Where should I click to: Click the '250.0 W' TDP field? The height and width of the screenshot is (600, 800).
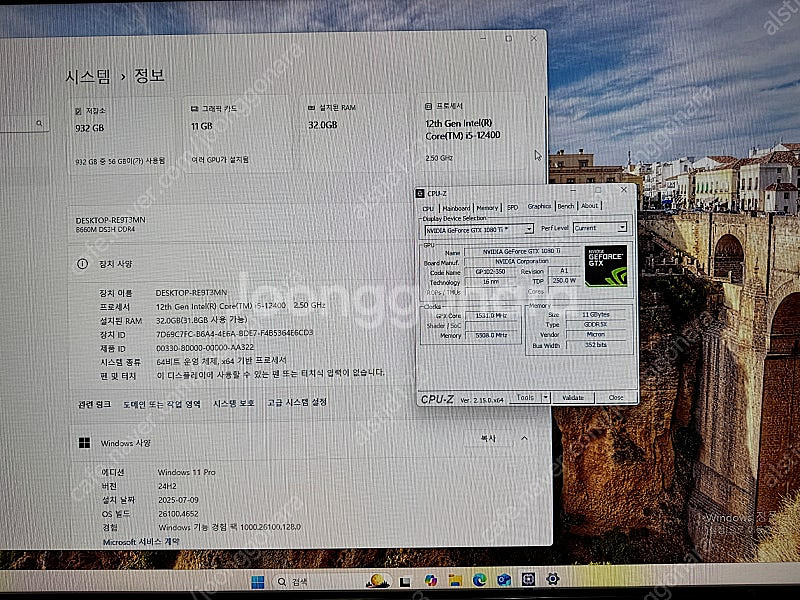563,281
